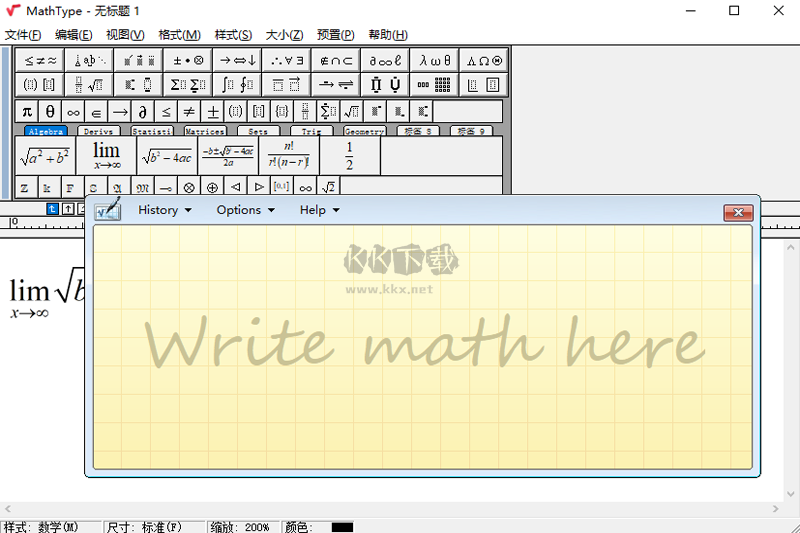
Task: Open the relational symbols palette (≤≠≈)
Action: 42,60
